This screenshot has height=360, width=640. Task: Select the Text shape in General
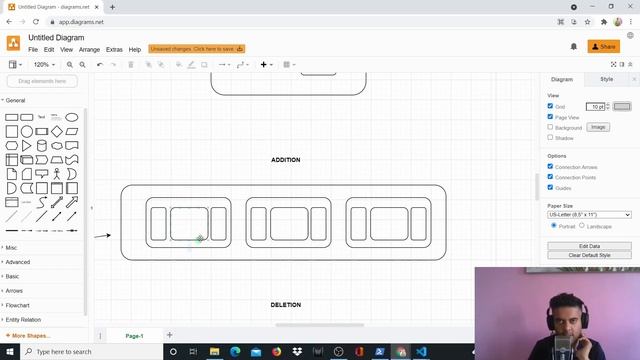pos(42,117)
